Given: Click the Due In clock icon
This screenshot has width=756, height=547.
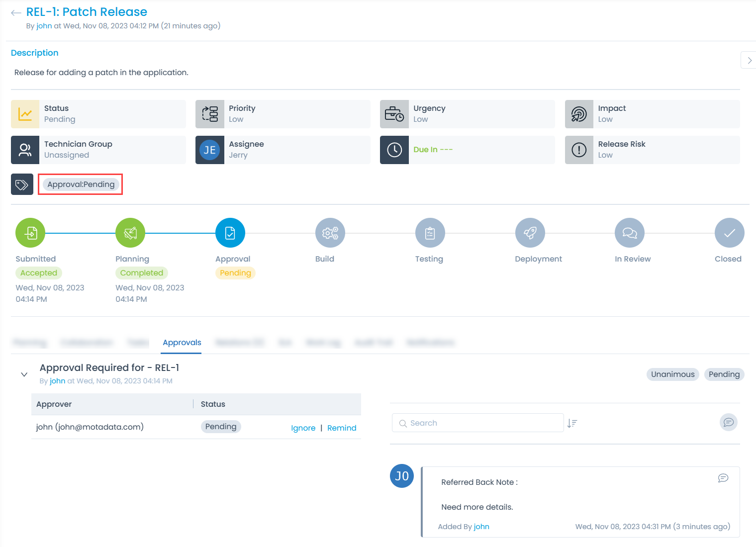Looking at the screenshot, I should click(x=394, y=150).
